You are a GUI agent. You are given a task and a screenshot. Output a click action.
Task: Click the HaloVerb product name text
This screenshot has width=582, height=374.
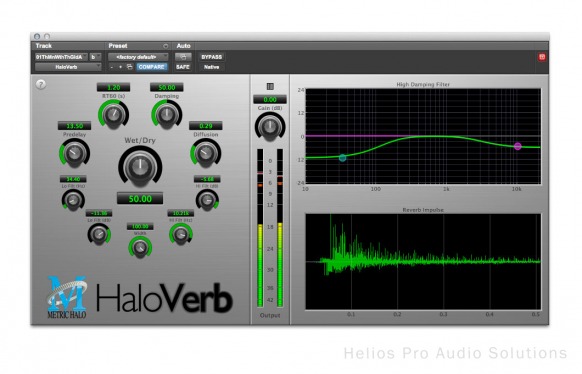(164, 298)
